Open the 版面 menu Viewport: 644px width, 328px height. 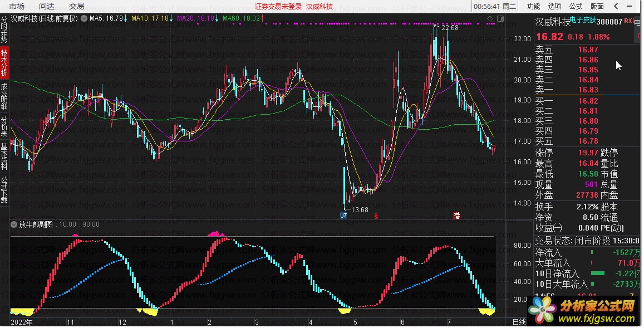(597, 6)
